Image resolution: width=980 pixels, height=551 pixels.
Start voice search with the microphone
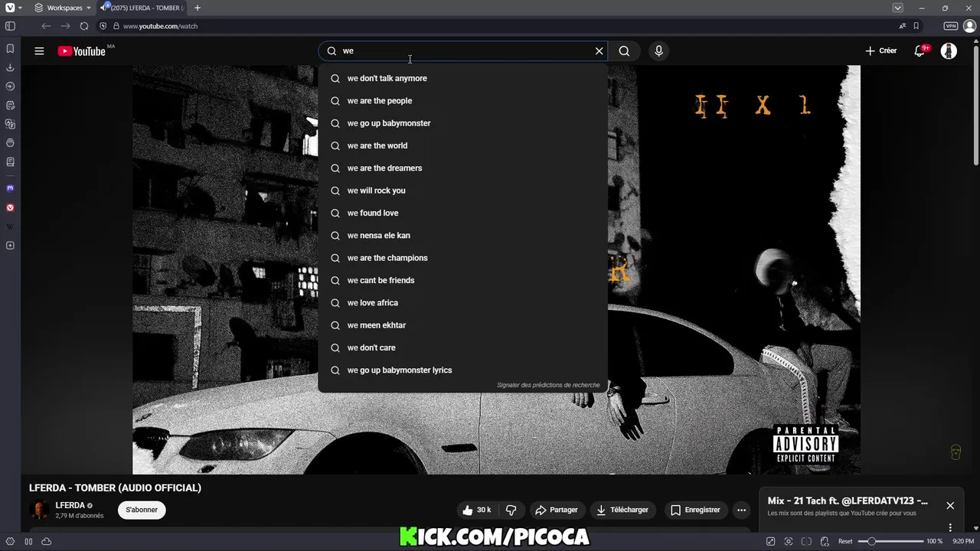(658, 51)
